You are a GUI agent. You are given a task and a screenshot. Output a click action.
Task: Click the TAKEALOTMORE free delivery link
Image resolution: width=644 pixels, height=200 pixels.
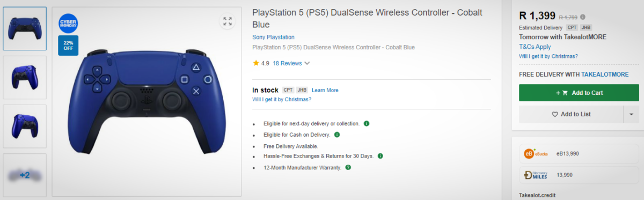(x=605, y=75)
